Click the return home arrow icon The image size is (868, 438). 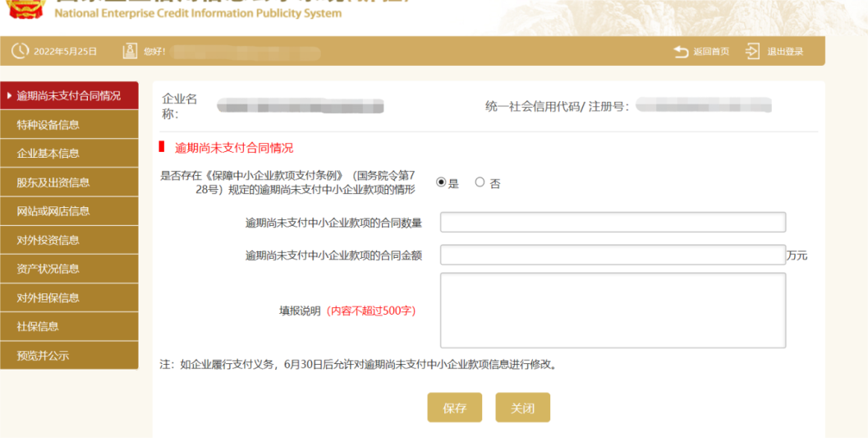click(681, 52)
